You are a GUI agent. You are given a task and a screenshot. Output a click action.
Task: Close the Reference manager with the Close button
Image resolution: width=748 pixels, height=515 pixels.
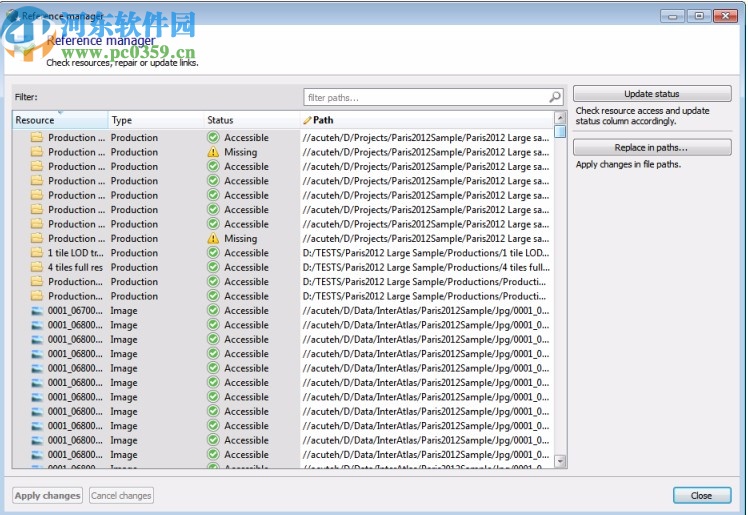pos(702,495)
